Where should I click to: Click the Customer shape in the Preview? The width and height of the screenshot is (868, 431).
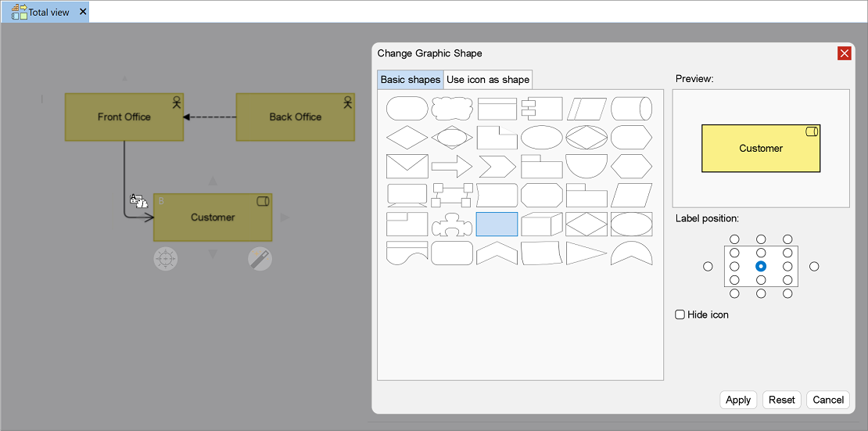click(761, 149)
